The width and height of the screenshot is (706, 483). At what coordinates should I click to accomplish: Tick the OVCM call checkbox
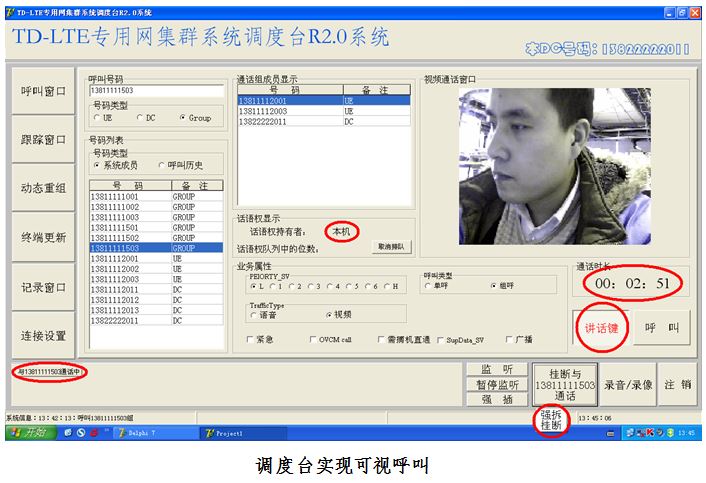311,340
